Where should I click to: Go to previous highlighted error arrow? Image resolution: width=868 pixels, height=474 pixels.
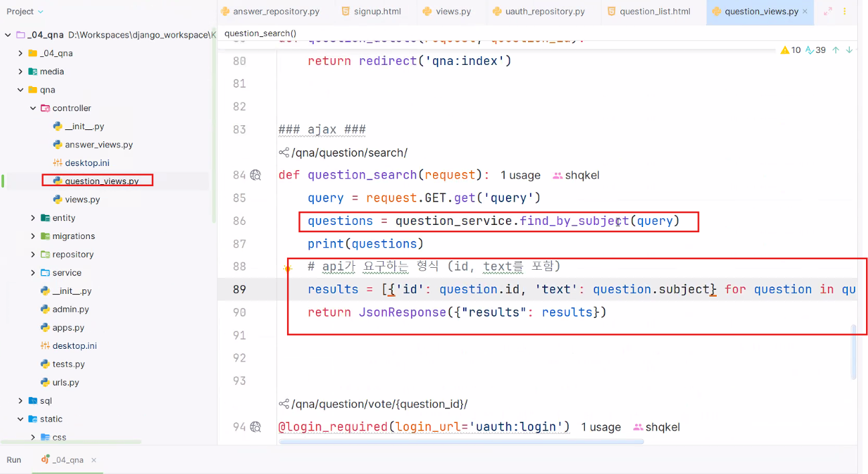[x=836, y=50]
